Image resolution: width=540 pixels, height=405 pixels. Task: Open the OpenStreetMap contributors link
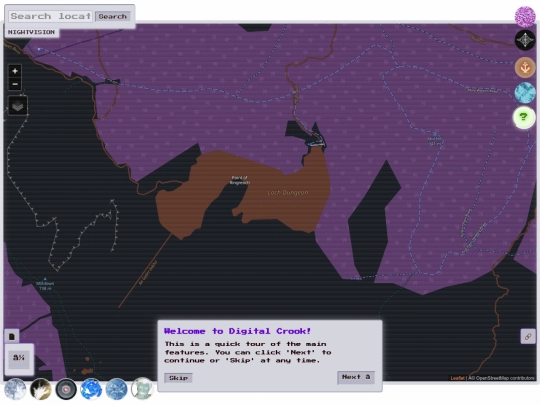505,378
